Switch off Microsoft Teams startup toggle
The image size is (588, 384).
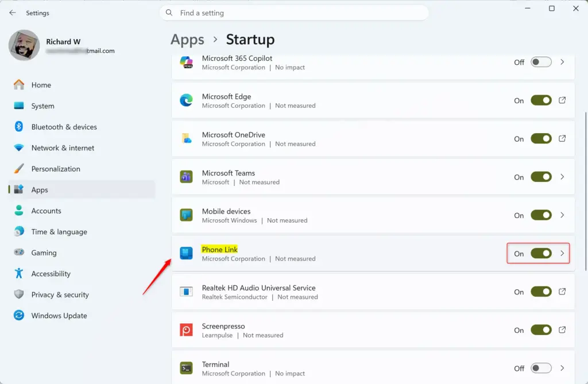541,177
